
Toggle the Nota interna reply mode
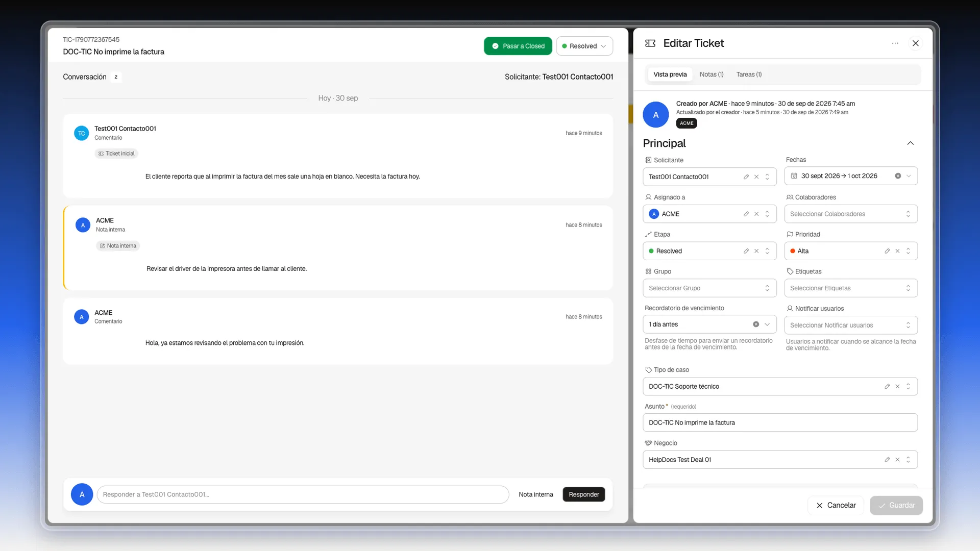click(x=536, y=494)
